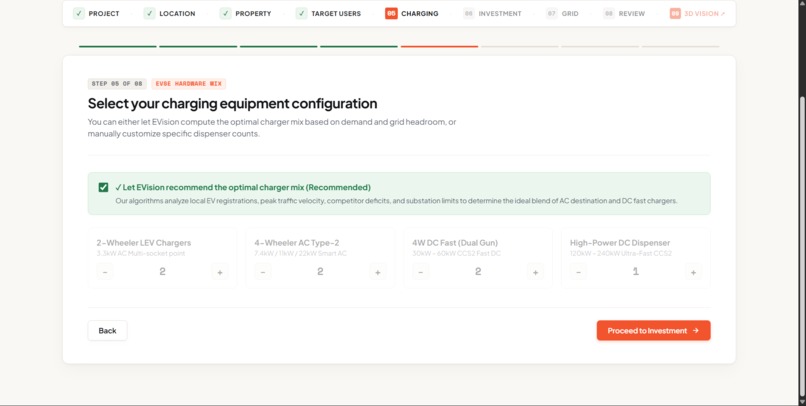Go to the Project step
This screenshot has width=806, height=406.
pyautogui.click(x=96, y=13)
